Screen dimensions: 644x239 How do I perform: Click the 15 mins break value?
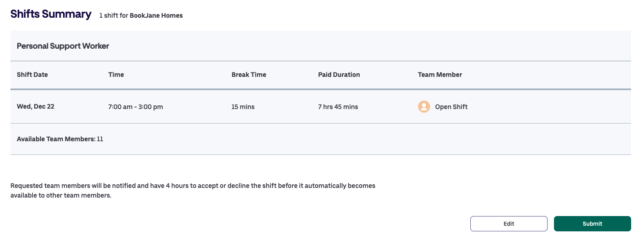tap(243, 107)
